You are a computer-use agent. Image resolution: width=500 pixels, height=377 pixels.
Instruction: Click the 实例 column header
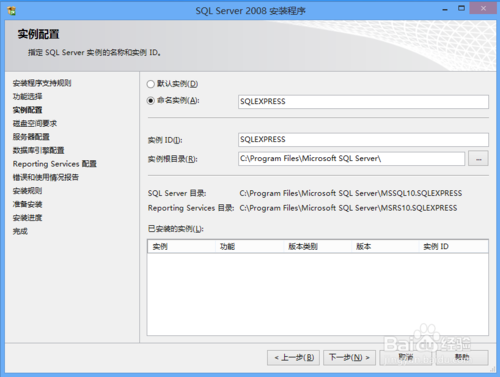[x=182, y=247]
